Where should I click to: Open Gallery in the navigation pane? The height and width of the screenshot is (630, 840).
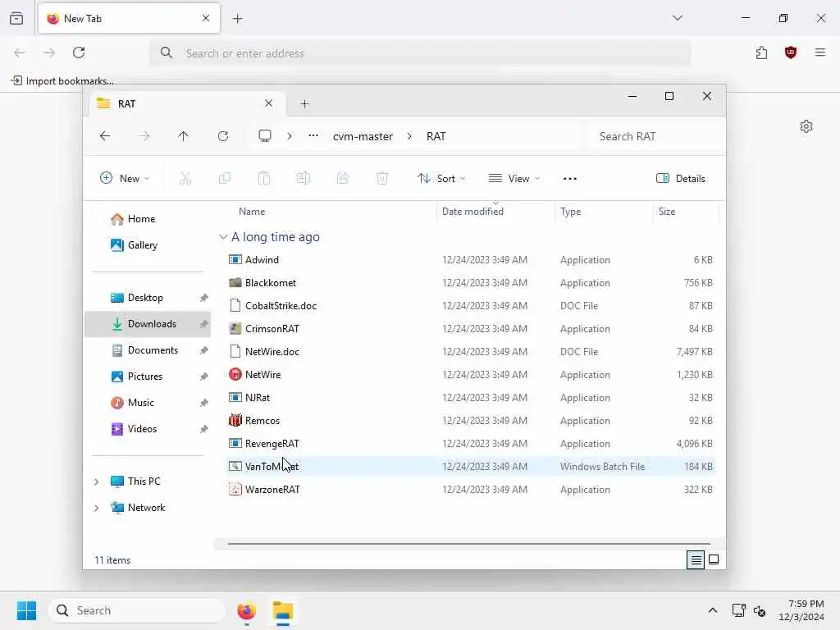143,244
